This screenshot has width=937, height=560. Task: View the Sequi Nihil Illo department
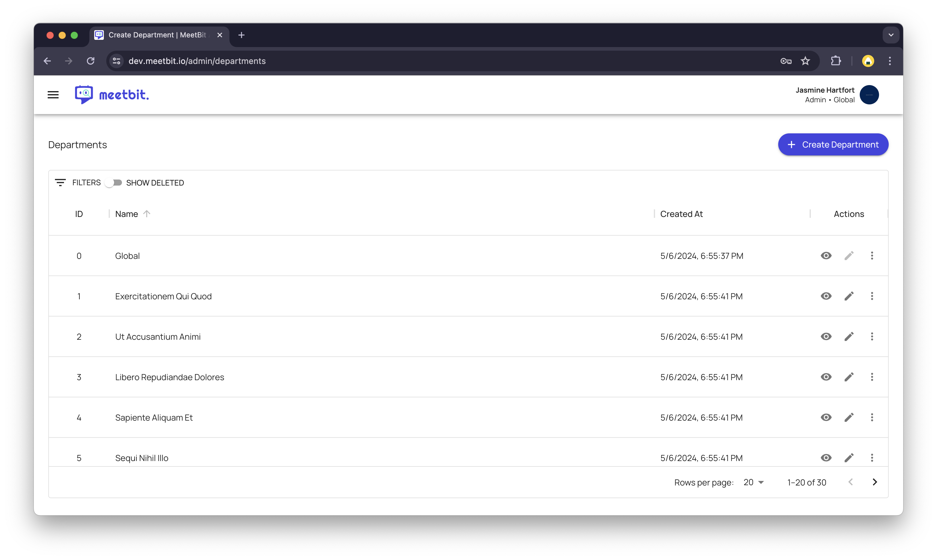pos(826,458)
